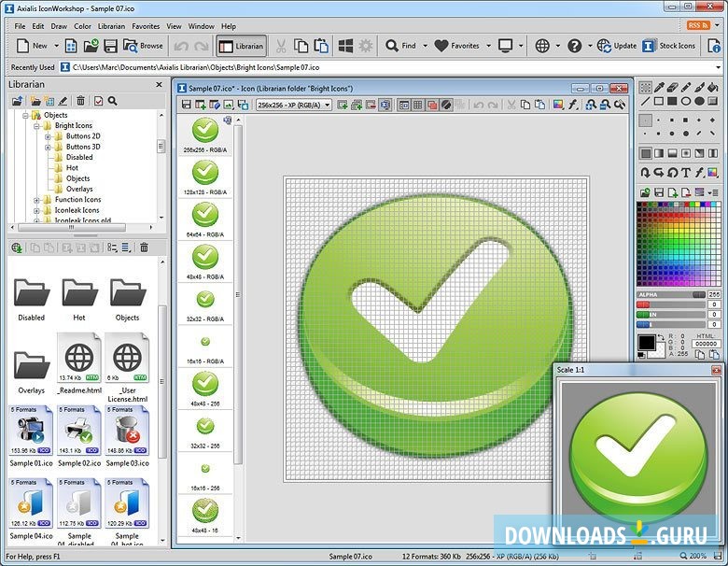Click the Favorites toolbar button
This screenshot has height=566, width=728.
tap(457, 46)
